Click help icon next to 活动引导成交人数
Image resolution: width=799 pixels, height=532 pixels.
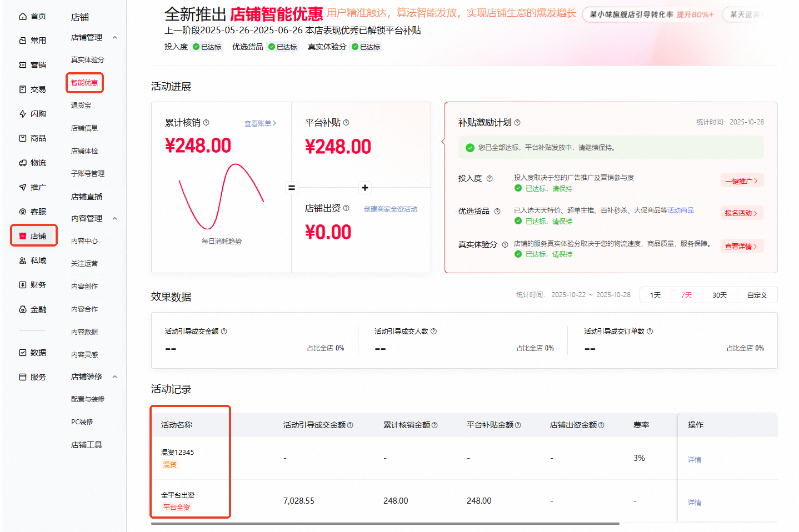click(433, 332)
